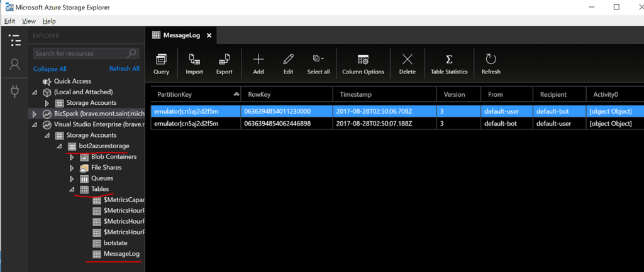Click the Edit pencil button
The image size is (644, 272).
coord(288,65)
